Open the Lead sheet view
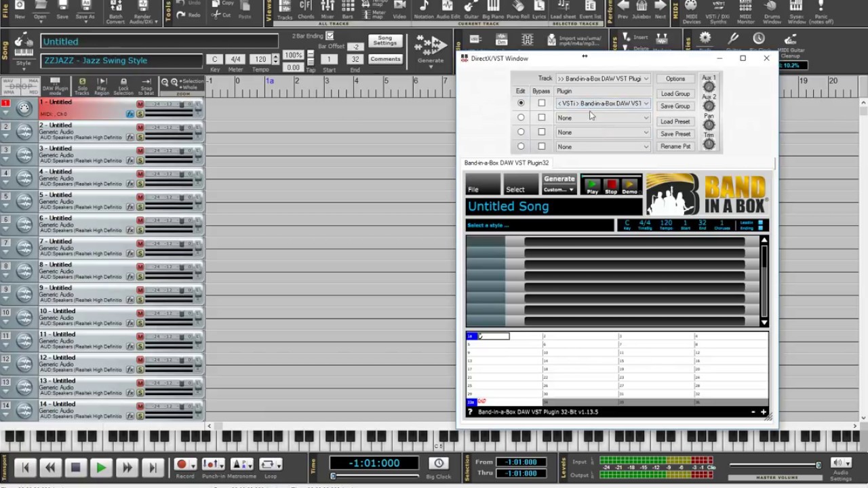This screenshot has width=868, height=488. [563, 9]
